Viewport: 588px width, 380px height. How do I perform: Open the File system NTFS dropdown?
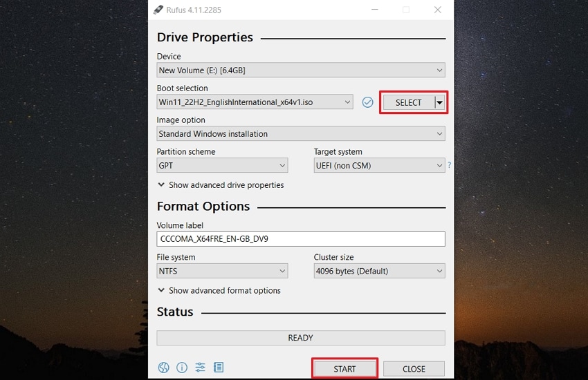222,271
